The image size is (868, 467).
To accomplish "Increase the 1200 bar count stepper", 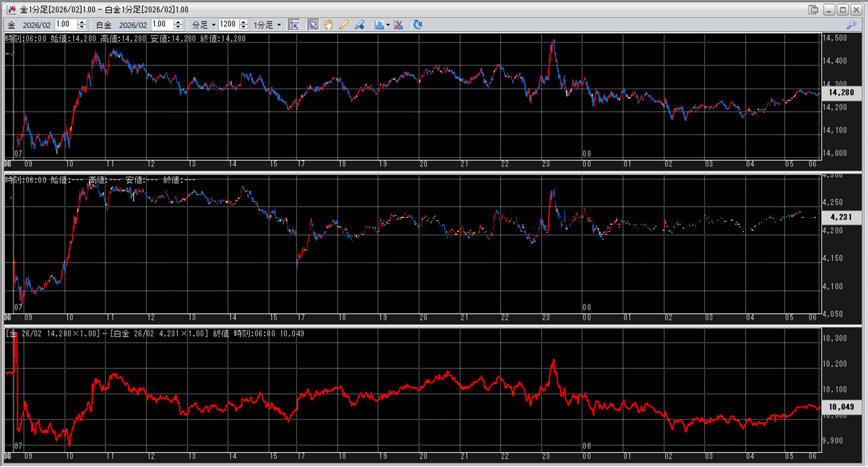I will [244, 22].
